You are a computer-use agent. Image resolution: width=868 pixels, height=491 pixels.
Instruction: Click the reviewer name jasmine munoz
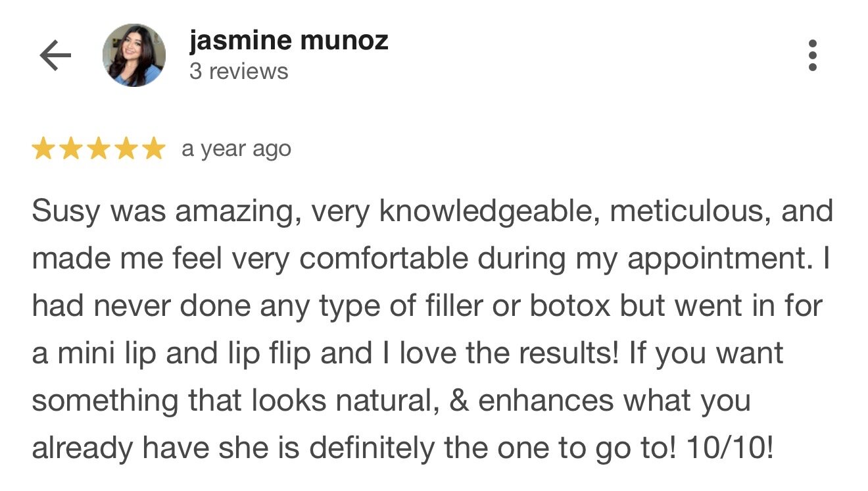click(x=288, y=41)
